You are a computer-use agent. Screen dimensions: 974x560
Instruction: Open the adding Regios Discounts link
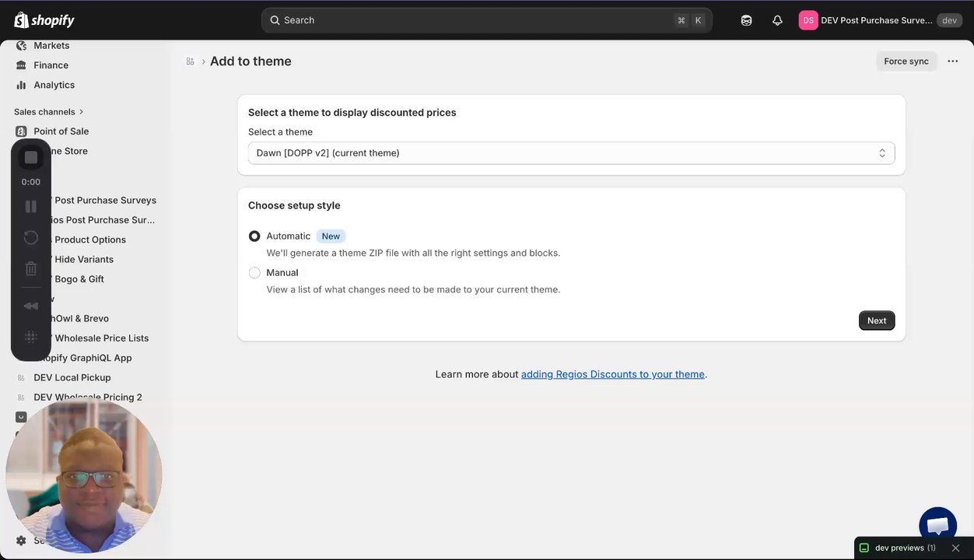click(612, 374)
